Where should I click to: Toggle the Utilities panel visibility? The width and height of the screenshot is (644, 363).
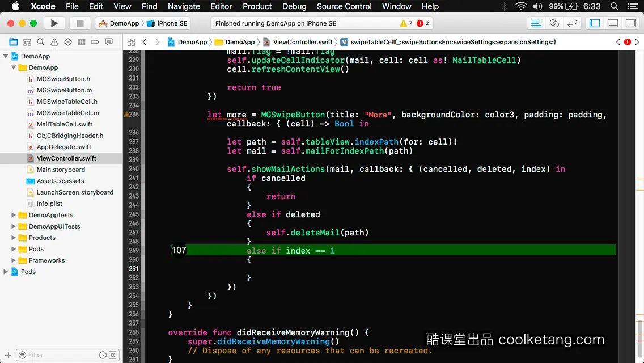coord(631,23)
